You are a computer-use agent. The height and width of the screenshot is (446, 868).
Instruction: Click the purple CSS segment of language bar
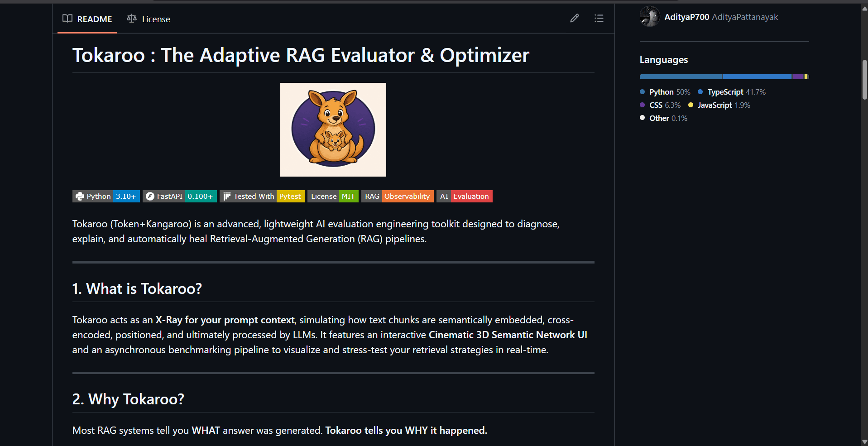coord(798,77)
